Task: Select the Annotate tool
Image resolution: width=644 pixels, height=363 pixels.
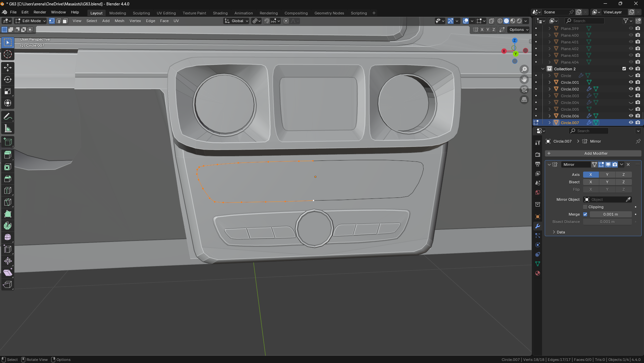Action: (8, 117)
